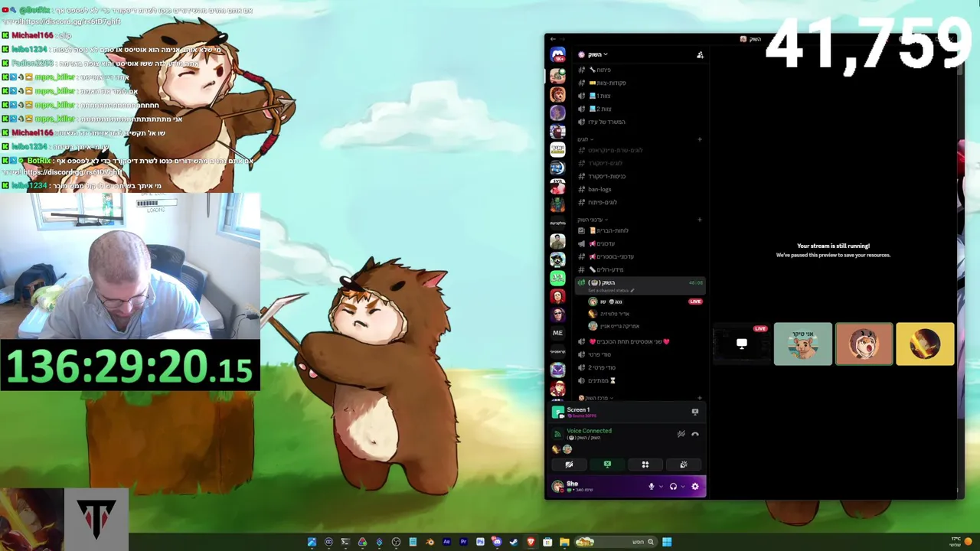Open headphone output options arrow
Image resolution: width=980 pixels, height=551 pixels.
(x=682, y=486)
